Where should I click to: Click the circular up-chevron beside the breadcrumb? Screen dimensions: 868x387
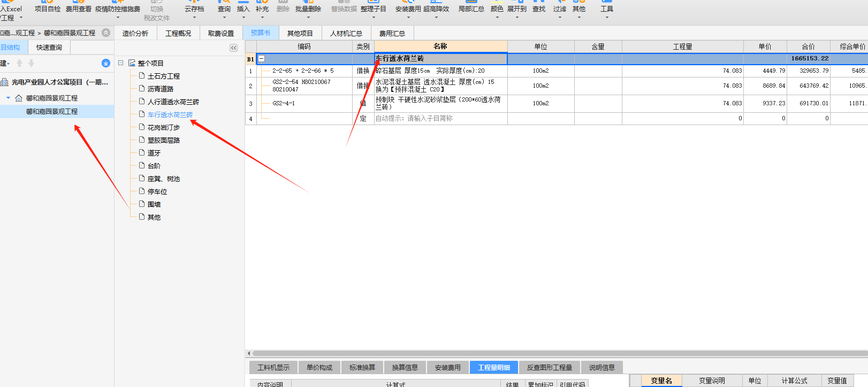pos(106,33)
